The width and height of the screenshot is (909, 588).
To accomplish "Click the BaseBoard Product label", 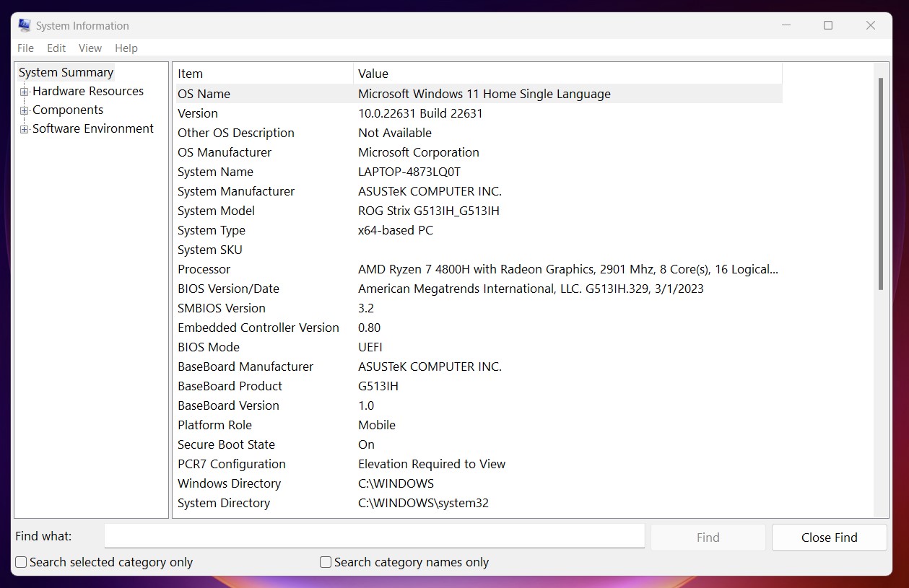I will pos(230,386).
